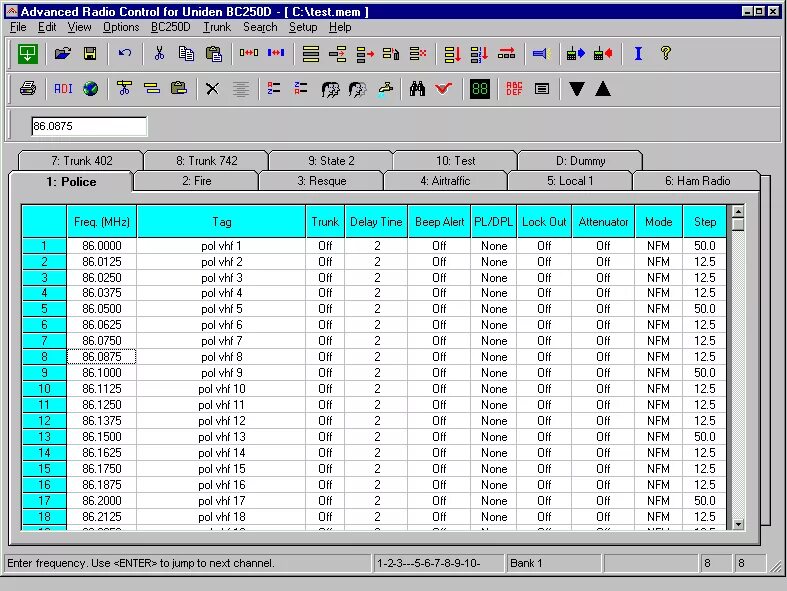Viewport: 787px width, 591px height.
Task: Switch to the 9: State 2 tab
Action: (x=331, y=161)
